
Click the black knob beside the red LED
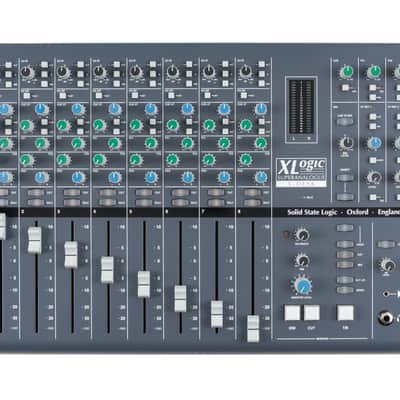point(302,235)
